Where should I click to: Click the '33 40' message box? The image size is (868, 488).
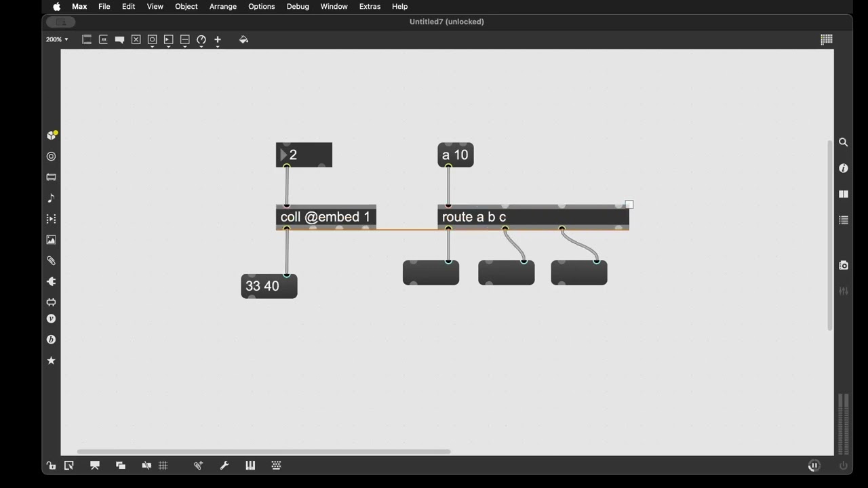tap(269, 286)
